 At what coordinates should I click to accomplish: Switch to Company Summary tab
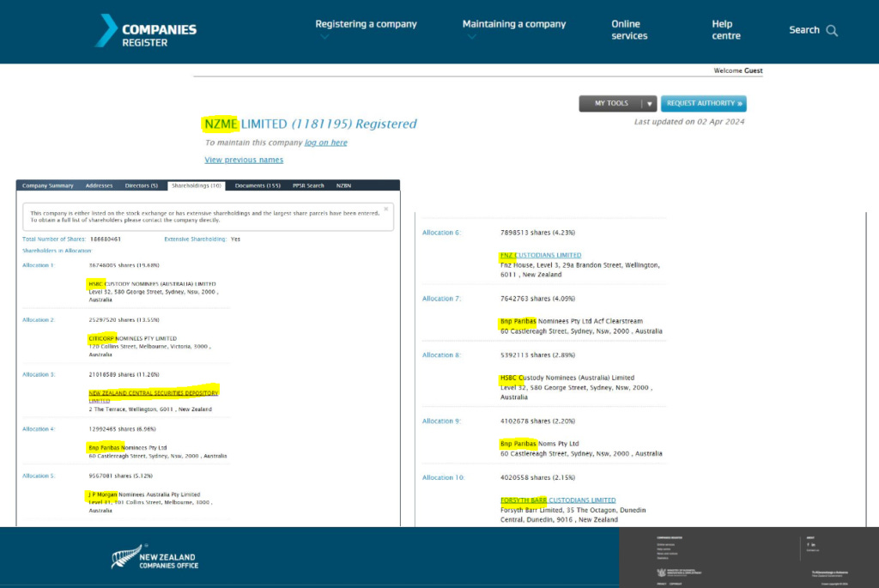point(48,185)
